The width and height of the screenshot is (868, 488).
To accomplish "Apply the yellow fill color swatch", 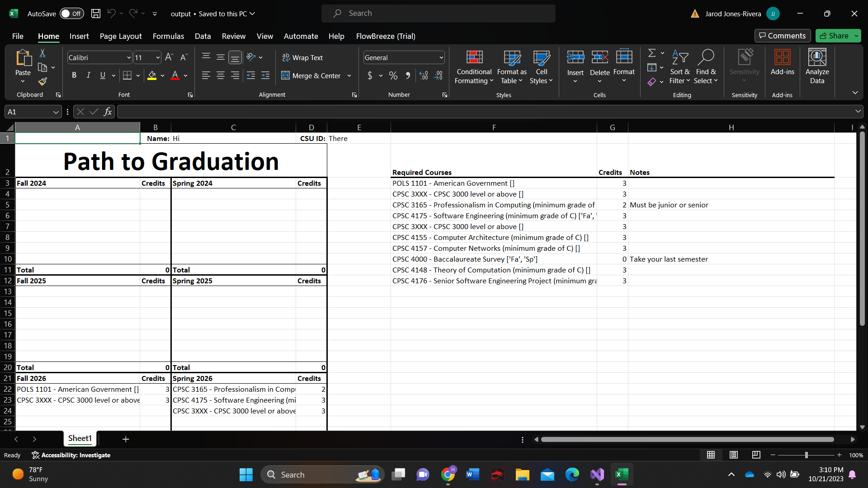I will click(x=152, y=75).
